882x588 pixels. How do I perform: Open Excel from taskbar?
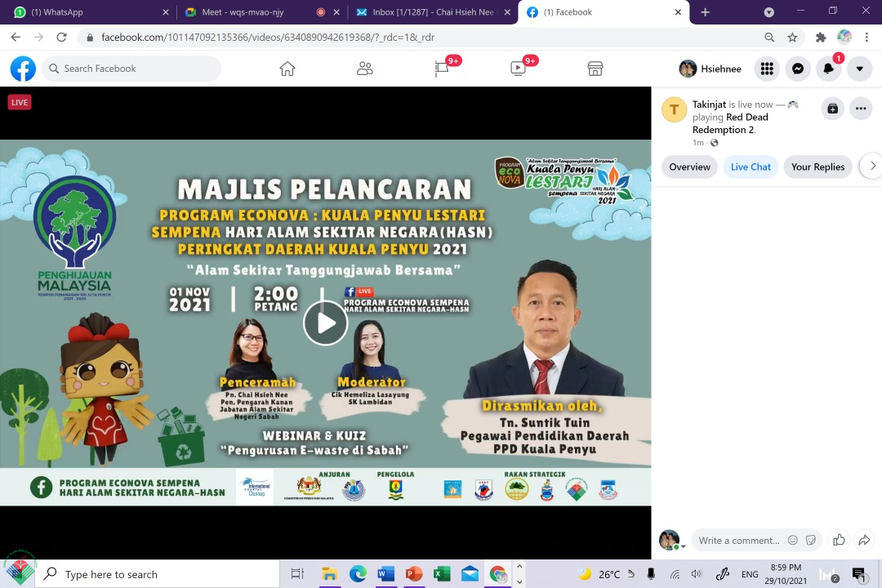click(442, 574)
